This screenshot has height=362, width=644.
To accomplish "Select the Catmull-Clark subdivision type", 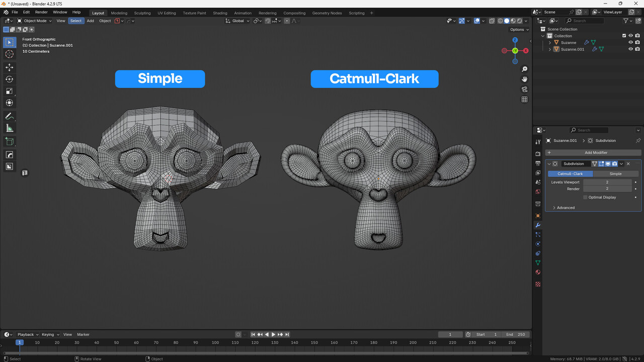I will [x=570, y=173].
